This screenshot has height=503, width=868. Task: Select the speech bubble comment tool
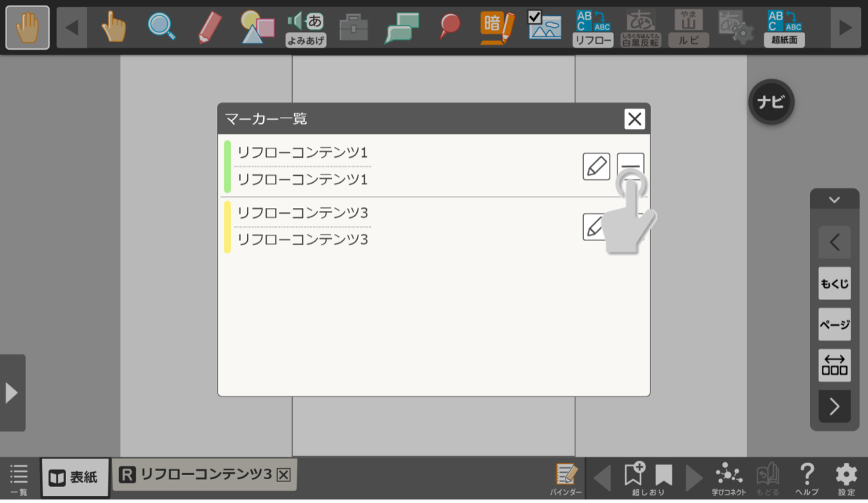tap(402, 27)
